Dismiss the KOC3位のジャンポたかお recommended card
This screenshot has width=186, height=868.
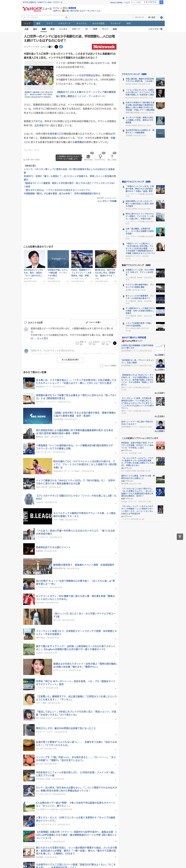coord(44,281)
